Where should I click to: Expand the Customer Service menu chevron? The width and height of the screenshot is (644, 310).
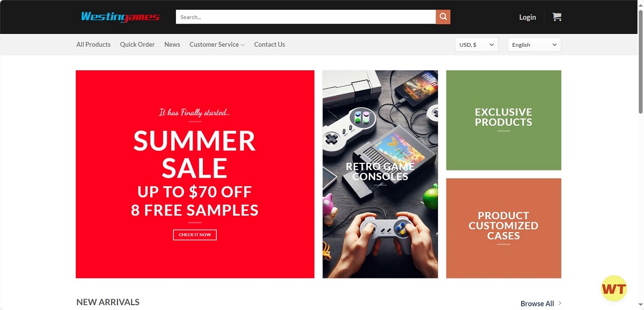click(x=243, y=45)
